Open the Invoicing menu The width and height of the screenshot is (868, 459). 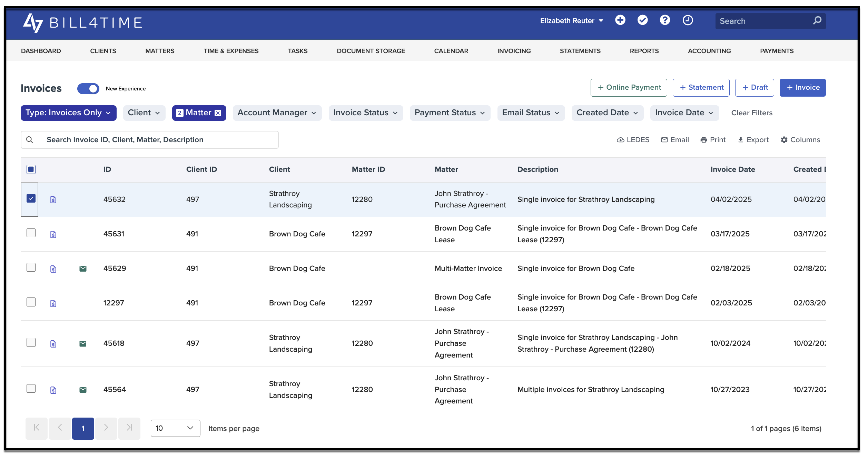point(514,51)
